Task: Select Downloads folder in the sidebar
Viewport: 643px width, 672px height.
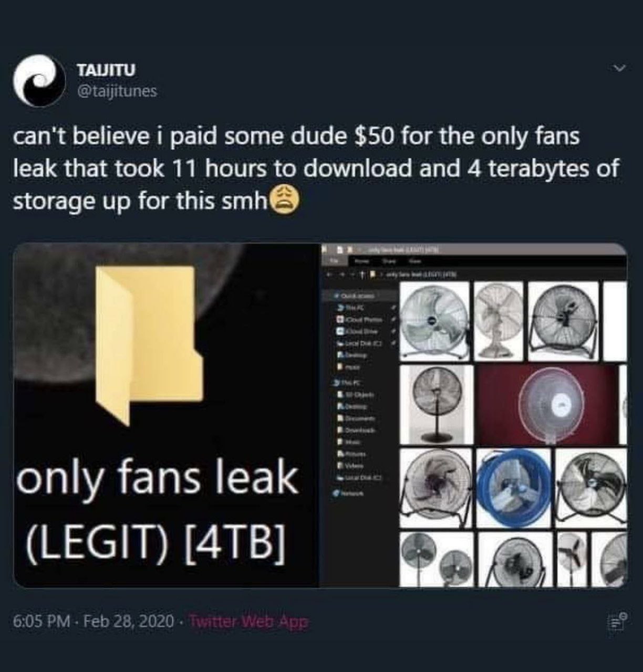Action: click(x=360, y=430)
